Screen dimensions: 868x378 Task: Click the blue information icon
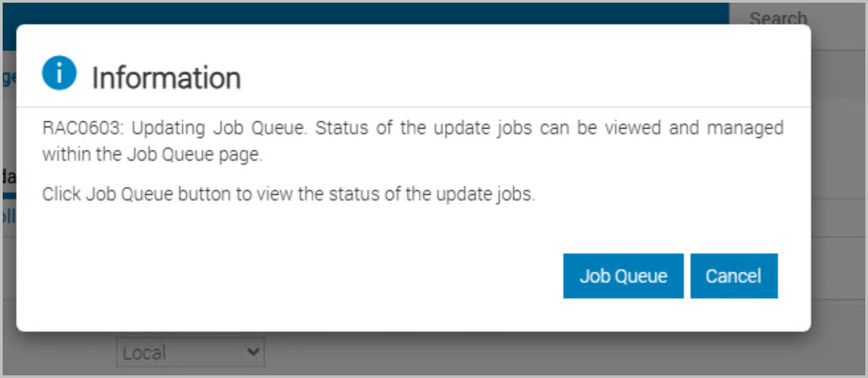click(59, 75)
